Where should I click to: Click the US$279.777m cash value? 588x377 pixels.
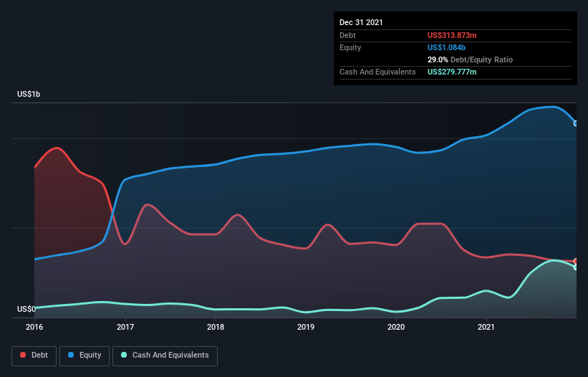(452, 72)
